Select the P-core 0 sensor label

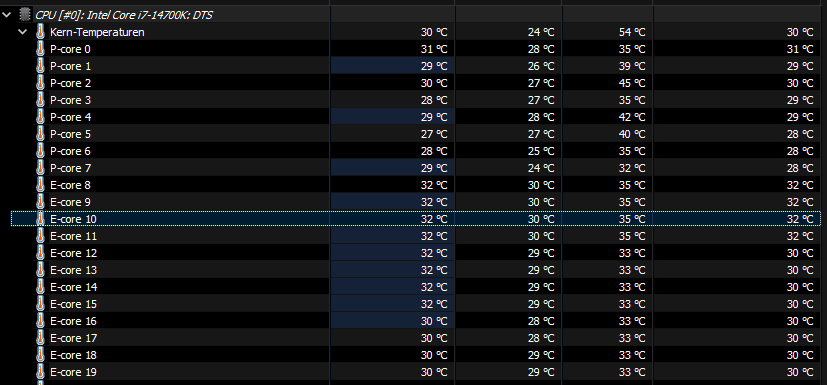(70, 49)
